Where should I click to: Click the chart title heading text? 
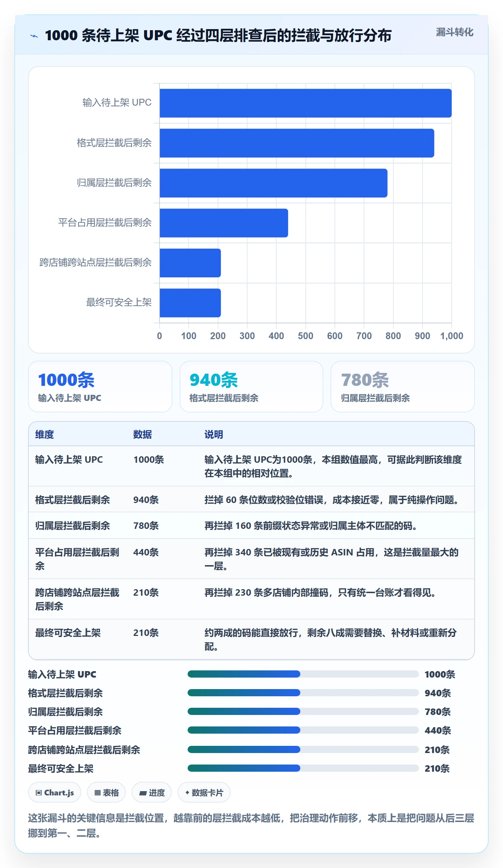pos(218,36)
